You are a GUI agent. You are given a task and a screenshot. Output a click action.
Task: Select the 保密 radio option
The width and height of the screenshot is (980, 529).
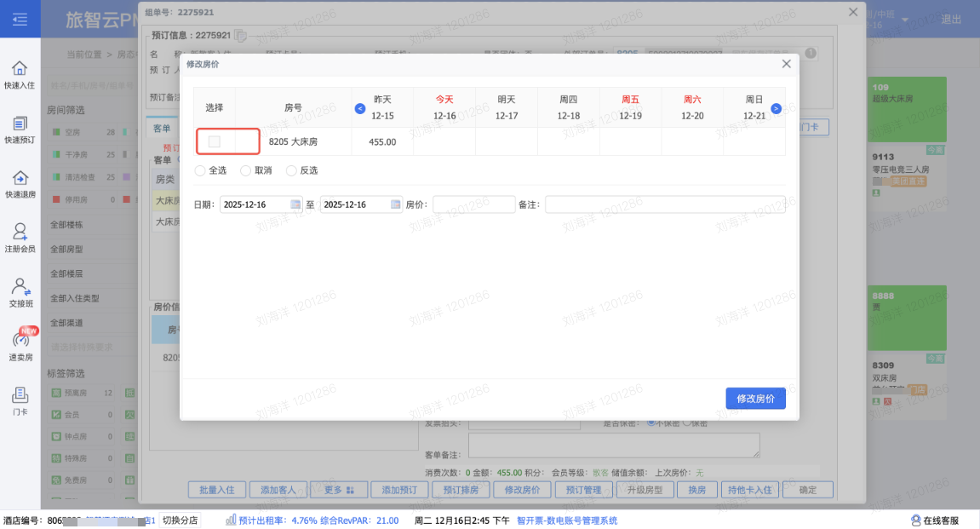(x=686, y=423)
